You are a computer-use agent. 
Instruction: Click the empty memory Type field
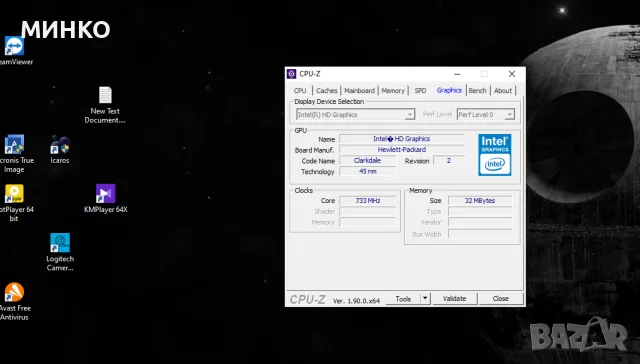(480, 211)
